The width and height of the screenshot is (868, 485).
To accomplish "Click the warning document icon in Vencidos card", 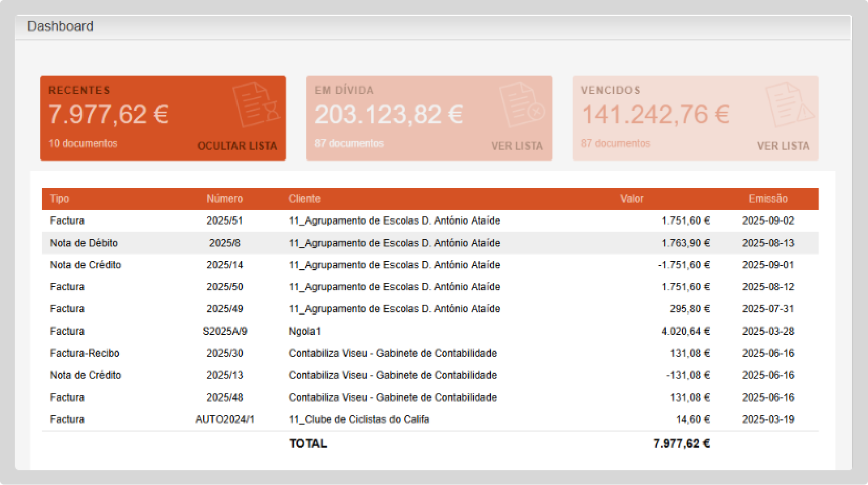I will (789, 104).
